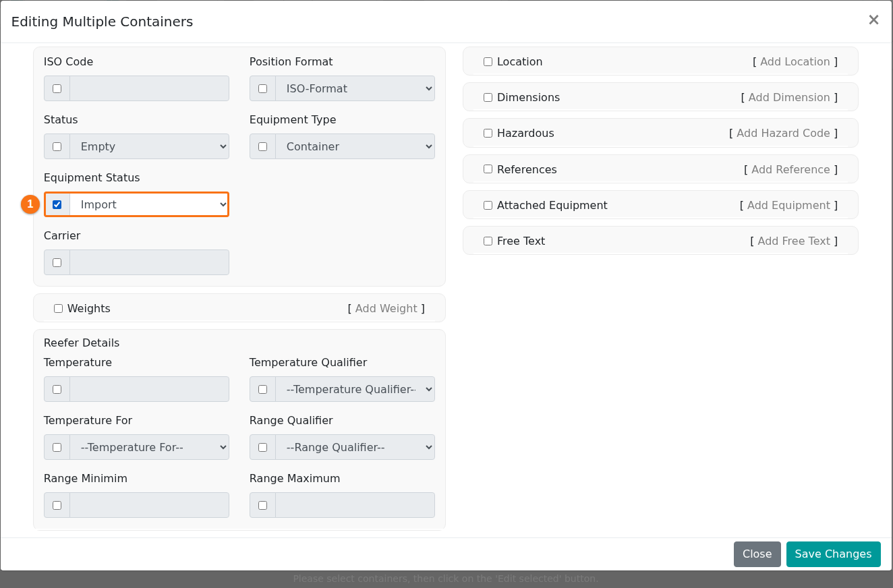The height and width of the screenshot is (588, 893).
Task: Open the Status dropdown showing Empty
Action: point(149,146)
